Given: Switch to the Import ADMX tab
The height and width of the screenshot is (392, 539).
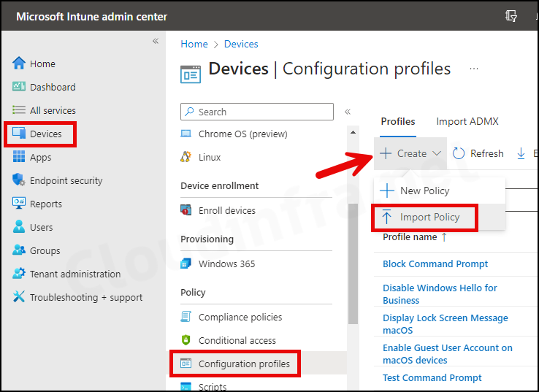Looking at the screenshot, I should point(467,121).
